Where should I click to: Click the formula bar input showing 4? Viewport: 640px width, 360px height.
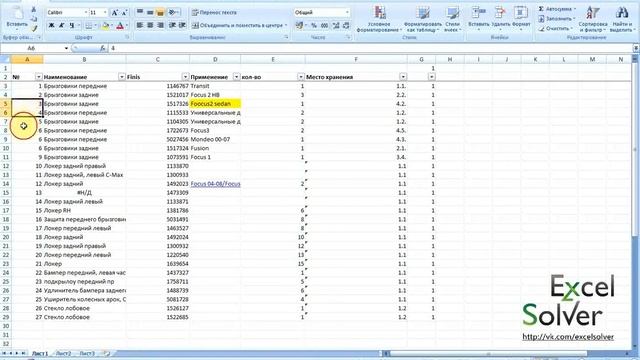click(369, 48)
